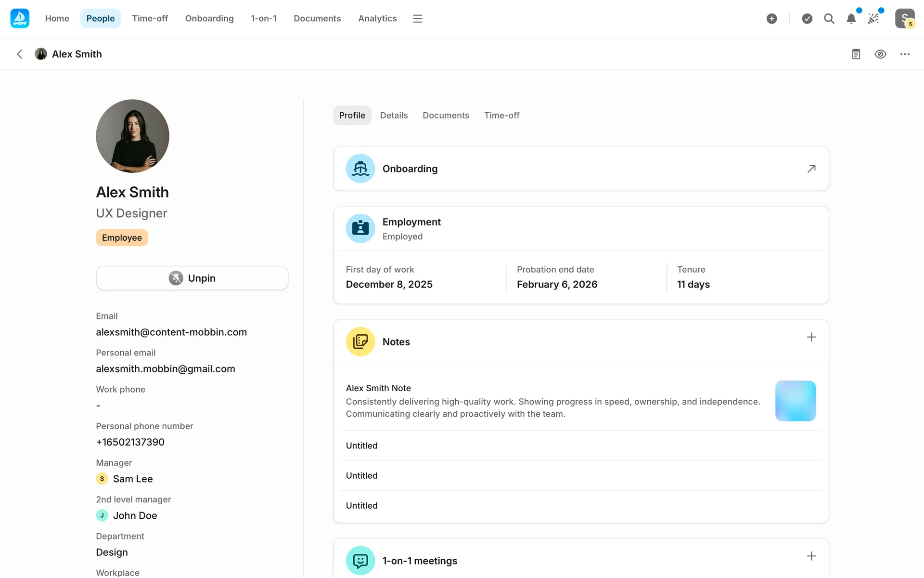The image size is (924, 578).
Task: Expand the hamburger navigation menu
Action: tap(417, 19)
